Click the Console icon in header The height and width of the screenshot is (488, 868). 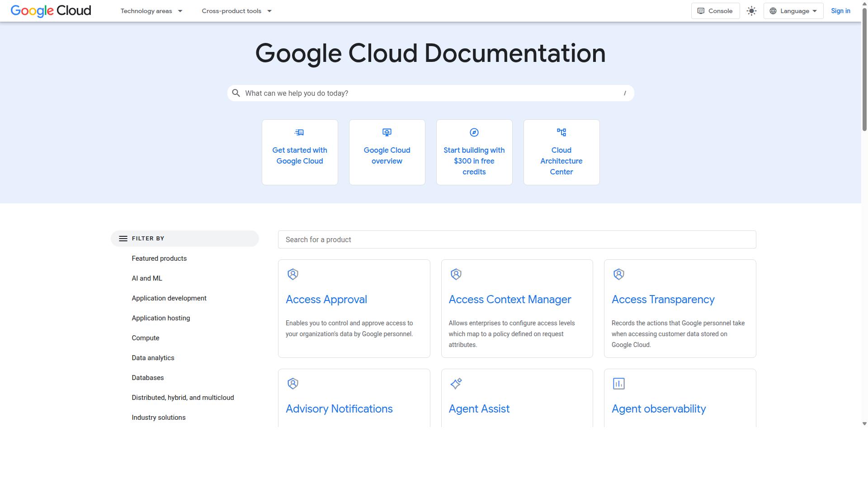(x=701, y=11)
